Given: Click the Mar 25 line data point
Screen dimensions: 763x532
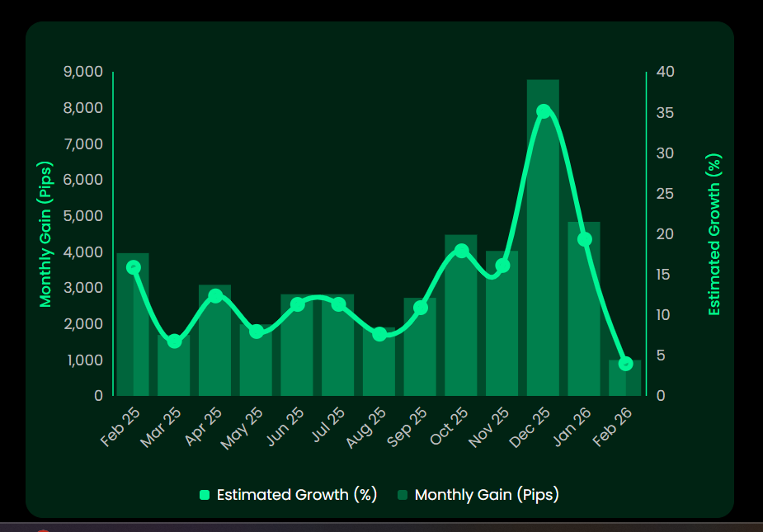Looking at the screenshot, I should tap(174, 341).
